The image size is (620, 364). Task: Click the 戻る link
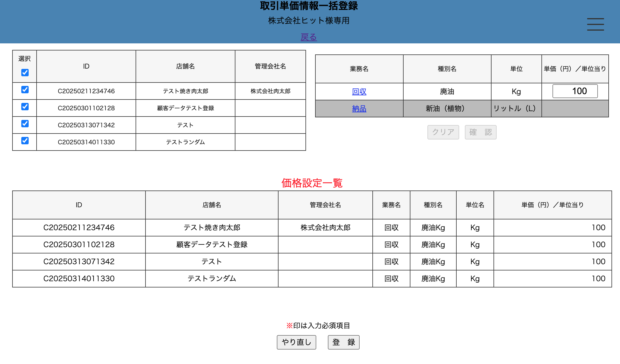309,37
